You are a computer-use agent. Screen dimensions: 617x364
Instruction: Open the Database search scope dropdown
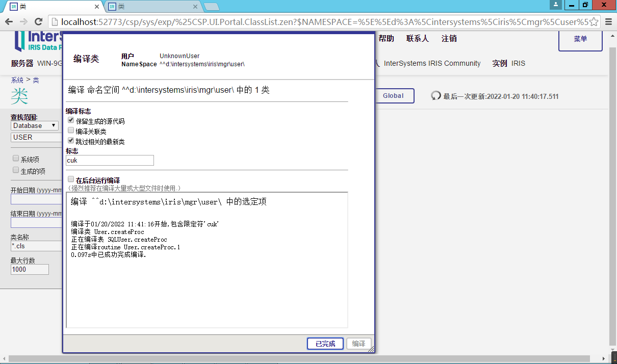(35, 125)
